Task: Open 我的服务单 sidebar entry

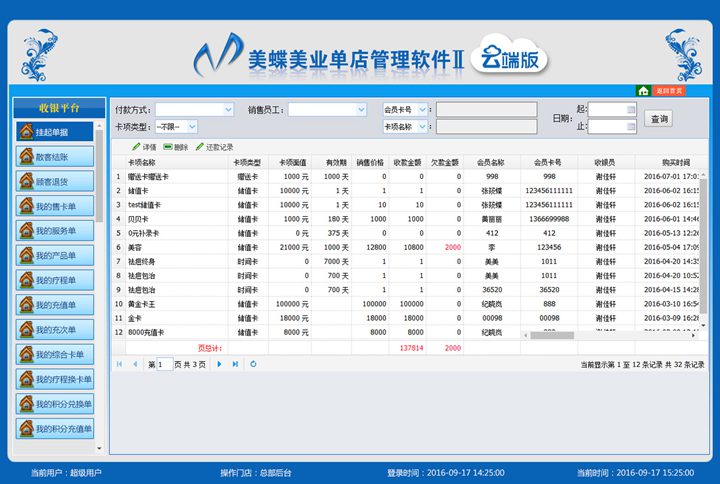Action: (x=54, y=231)
